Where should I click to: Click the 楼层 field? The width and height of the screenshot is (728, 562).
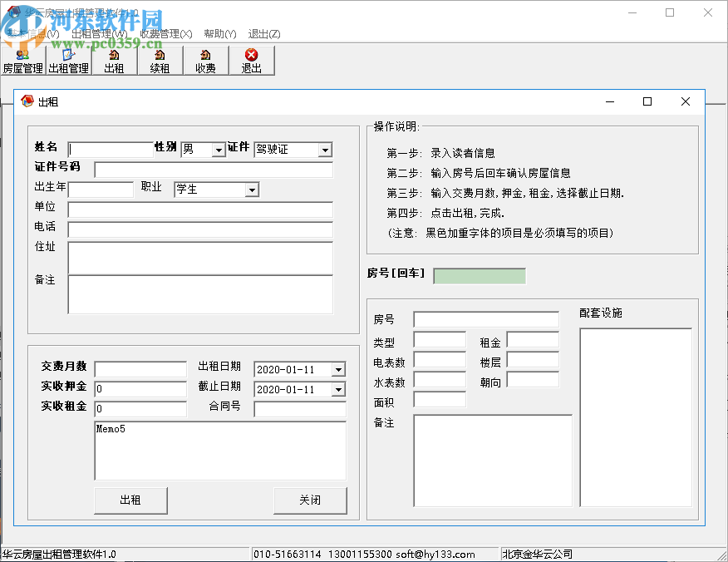tap(533, 359)
